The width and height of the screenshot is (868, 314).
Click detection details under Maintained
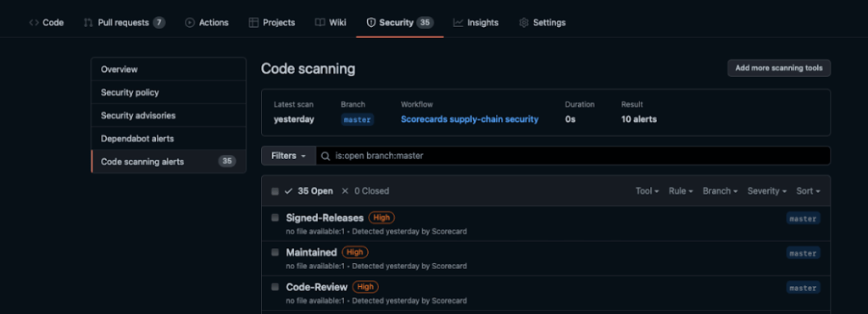point(376,266)
